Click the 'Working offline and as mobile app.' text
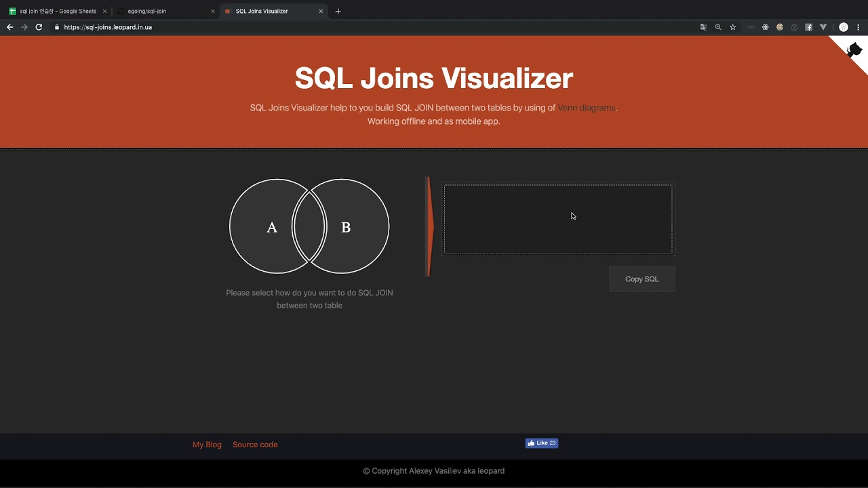The height and width of the screenshot is (488, 868). tap(434, 121)
